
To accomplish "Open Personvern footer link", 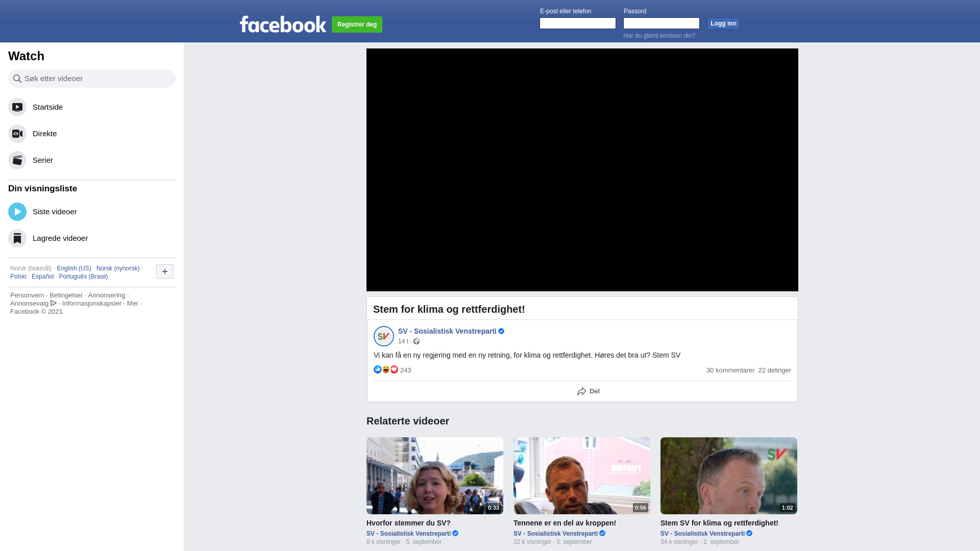I will (x=27, y=295).
